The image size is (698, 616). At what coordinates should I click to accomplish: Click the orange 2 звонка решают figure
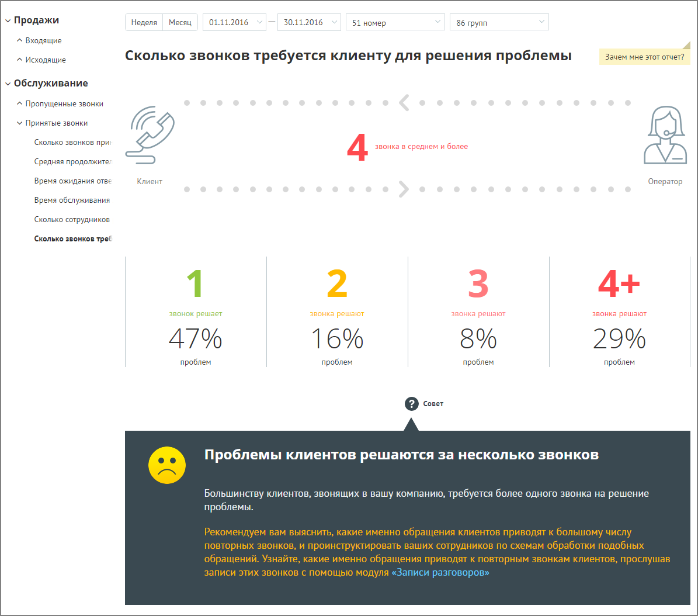click(x=337, y=283)
